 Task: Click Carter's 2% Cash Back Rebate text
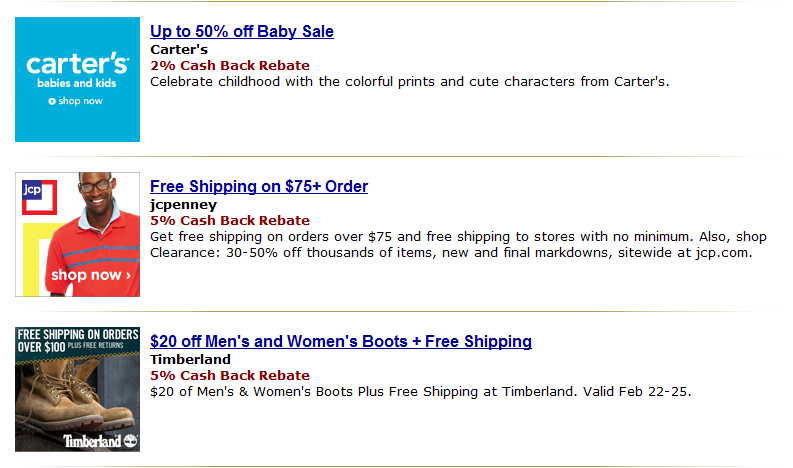(x=230, y=66)
